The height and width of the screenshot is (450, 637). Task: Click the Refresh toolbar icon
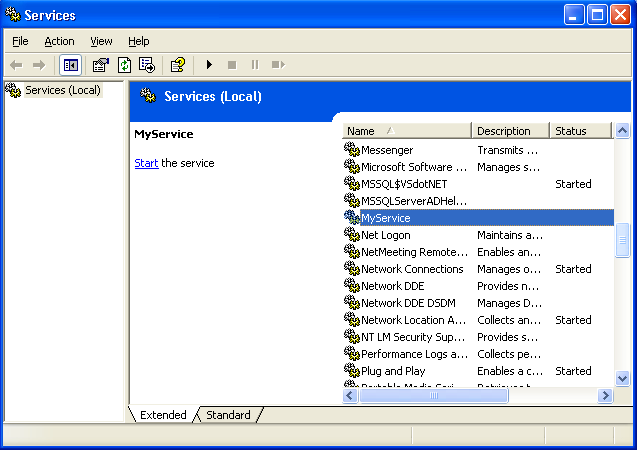click(124, 65)
